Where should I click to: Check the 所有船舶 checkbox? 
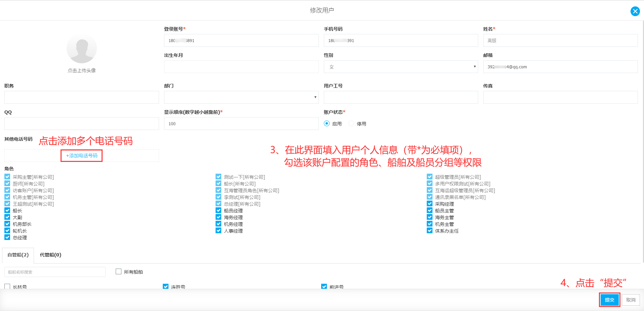pyautogui.click(x=118, y=272)
